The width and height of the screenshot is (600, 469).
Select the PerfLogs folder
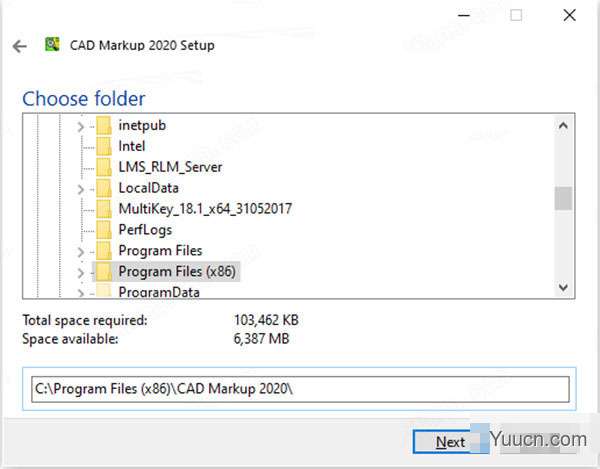145,230
